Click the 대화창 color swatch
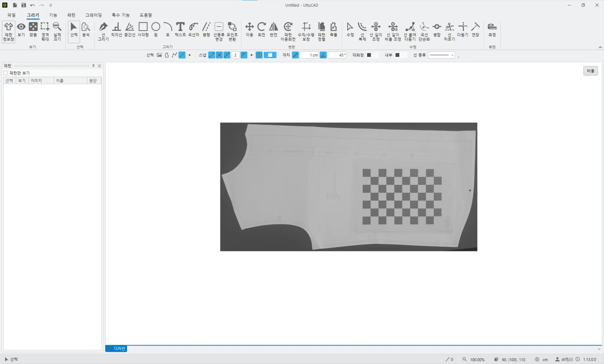604x364 pixels. (x=369, y=55)
